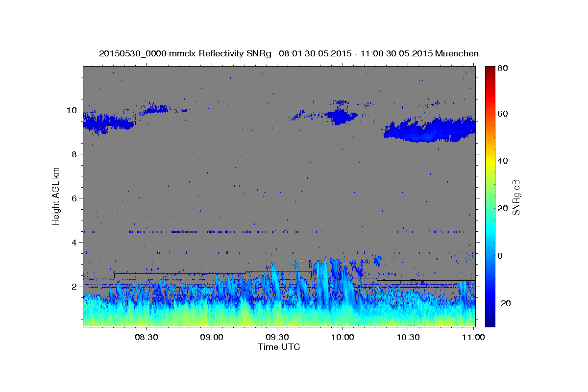This screenshot has height=392, width=588.
Task: Click the 'Time UTC' axis label
Action: tap(279, 347)
